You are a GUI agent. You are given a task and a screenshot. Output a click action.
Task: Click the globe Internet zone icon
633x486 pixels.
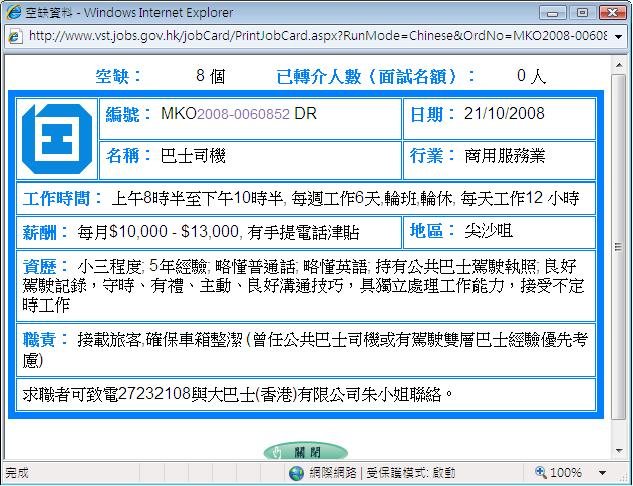pyautogui.click(x=296, y=473)
